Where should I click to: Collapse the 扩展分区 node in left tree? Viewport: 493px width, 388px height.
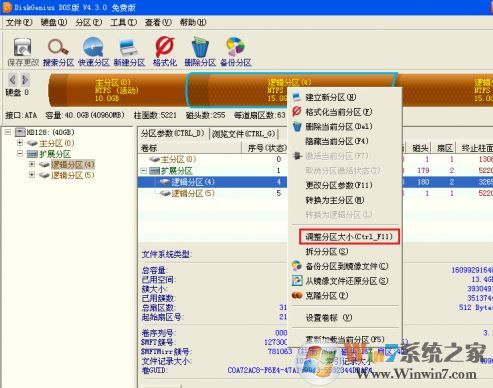[x=20, y=154]
